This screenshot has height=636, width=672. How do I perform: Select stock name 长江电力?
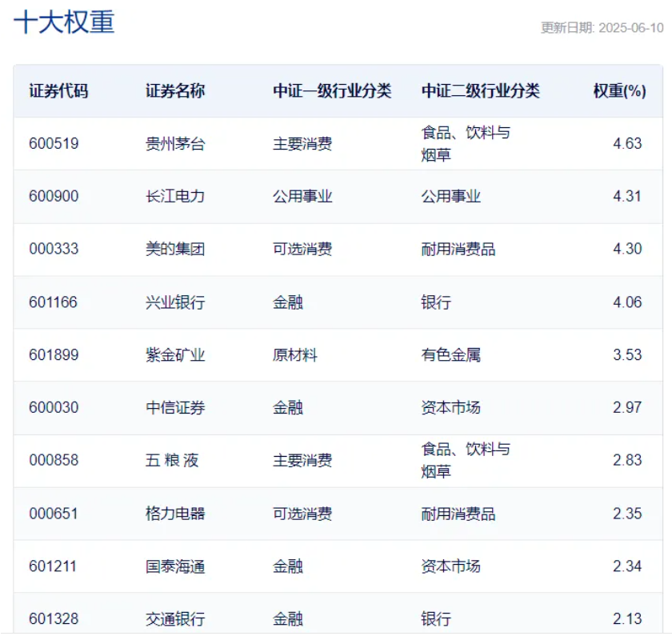pos(175,196)
